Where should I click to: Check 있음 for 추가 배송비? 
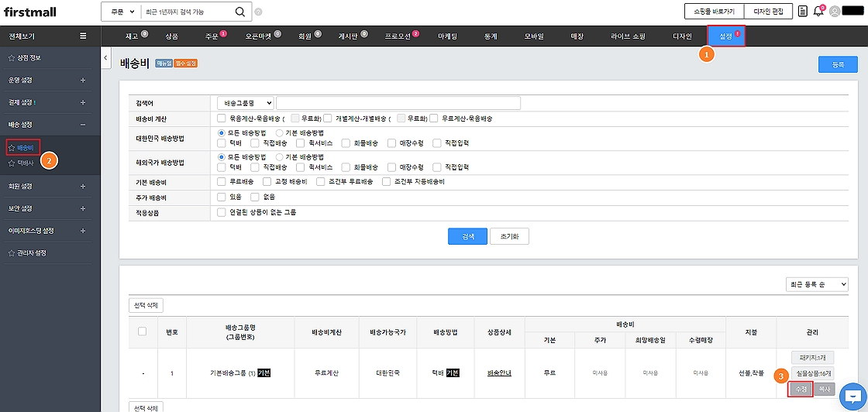tap(222, 197)
